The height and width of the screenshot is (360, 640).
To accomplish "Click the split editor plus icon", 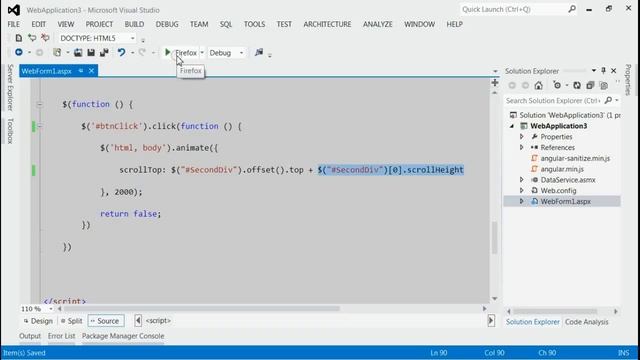I will click(495, 83).
